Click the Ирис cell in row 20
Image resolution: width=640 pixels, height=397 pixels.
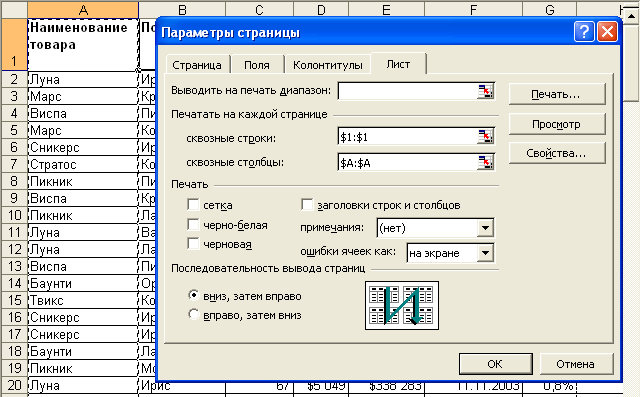click(182, 386)
